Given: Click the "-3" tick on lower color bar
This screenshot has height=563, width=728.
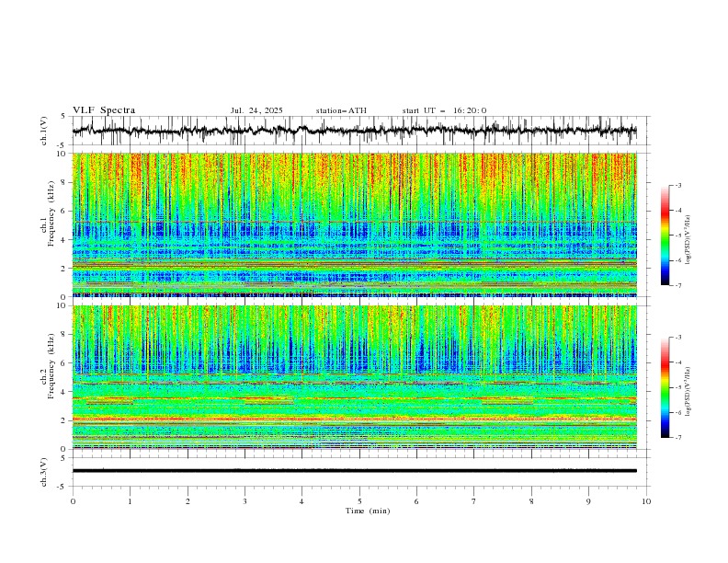Looking at the screenshot, I should (677, 338).
